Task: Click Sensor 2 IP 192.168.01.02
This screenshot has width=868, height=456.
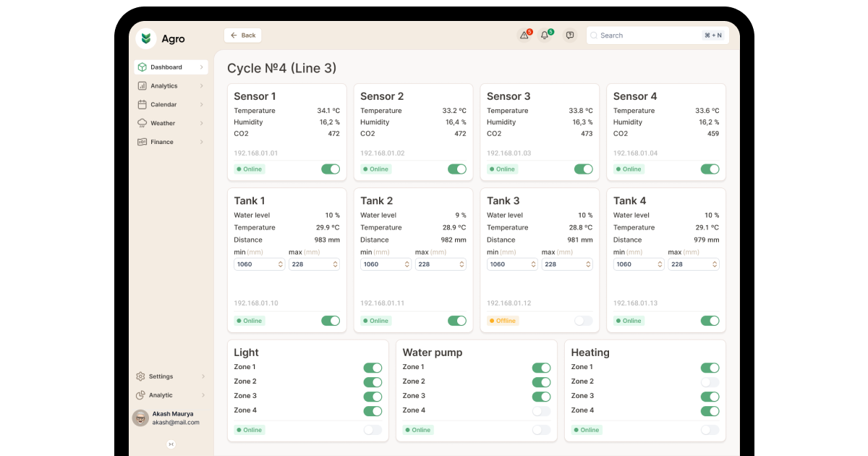Action: (x=383, y=153)
